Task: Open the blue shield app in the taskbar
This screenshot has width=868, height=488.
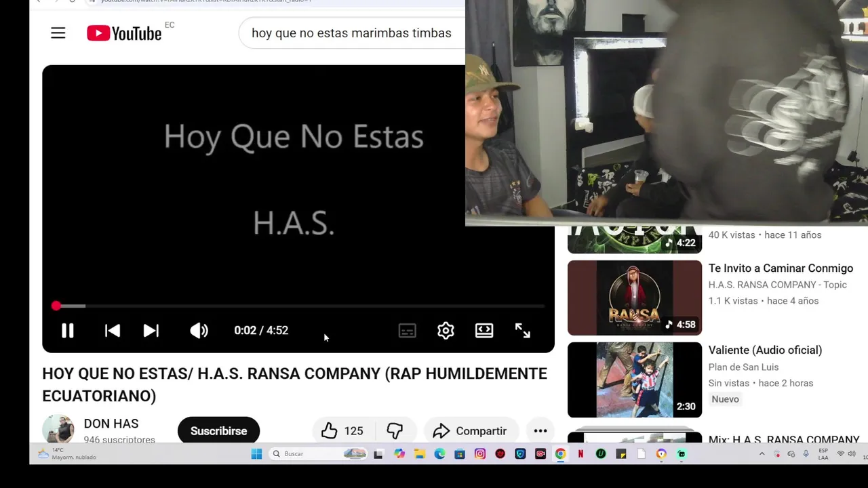Action: (x=520, y=454)
